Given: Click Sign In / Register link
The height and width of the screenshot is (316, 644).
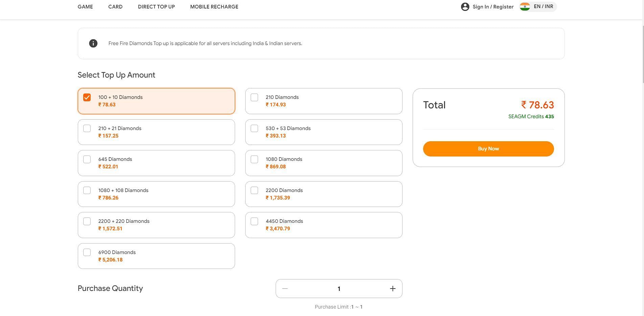Looking at the screenshot, I should [493, 7].
